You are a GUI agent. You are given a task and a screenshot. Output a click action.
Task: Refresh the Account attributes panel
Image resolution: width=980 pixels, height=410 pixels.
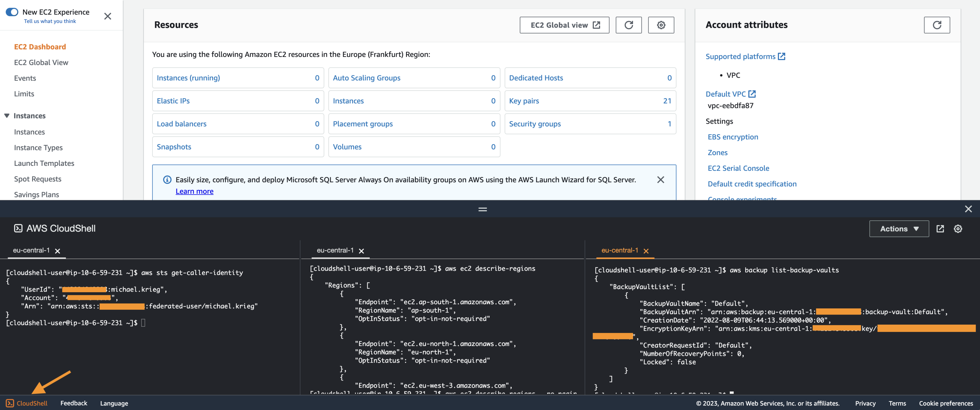click(x=937, y=25)
